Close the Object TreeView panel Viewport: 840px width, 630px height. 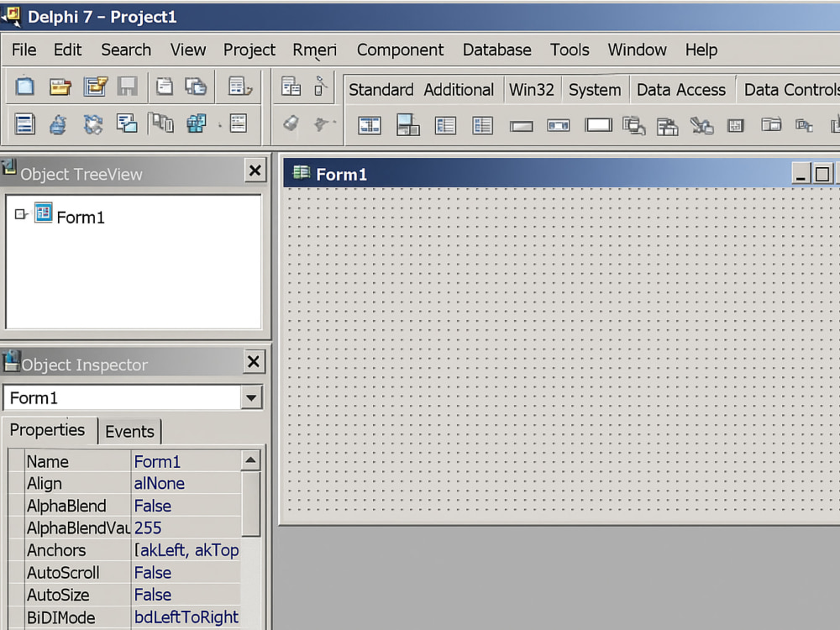255,171
